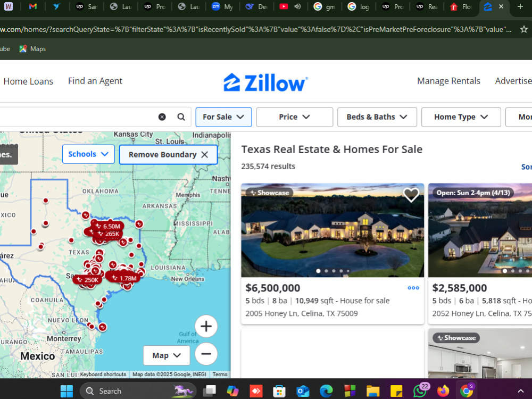Open the 2005 Honey Ln listing photo
This screenshot has width=532, height=399.
coord(332,230)
